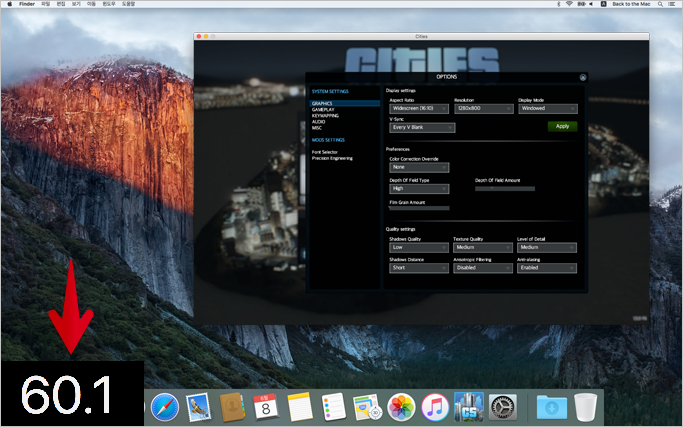Open Calendar icon showing 8
This screenshot has width=683, height=427.
[x=266, y=407]
